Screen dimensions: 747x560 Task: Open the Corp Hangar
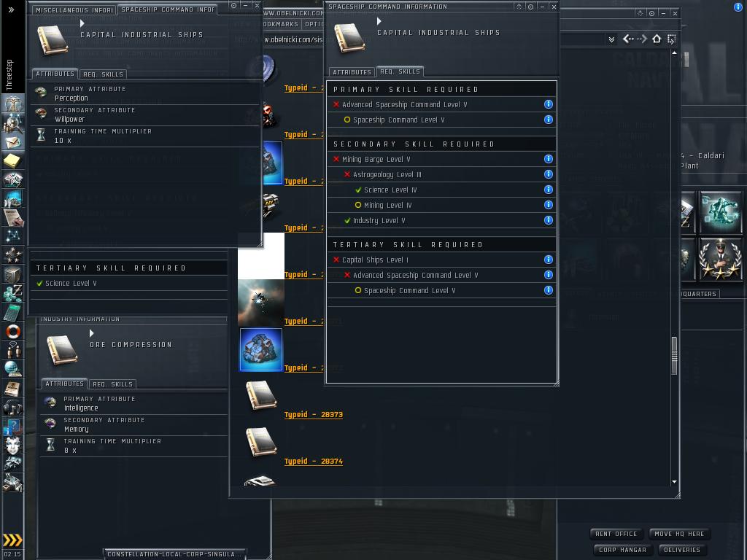623,550
